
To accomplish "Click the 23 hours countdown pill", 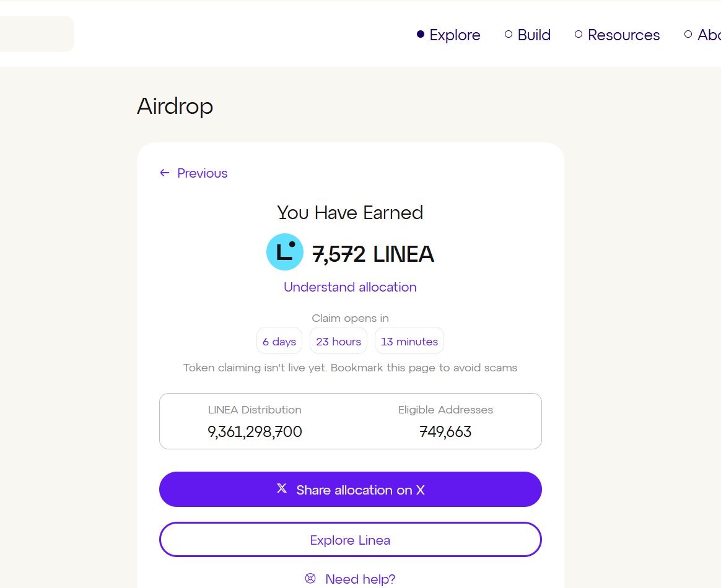I will (338, 341).
